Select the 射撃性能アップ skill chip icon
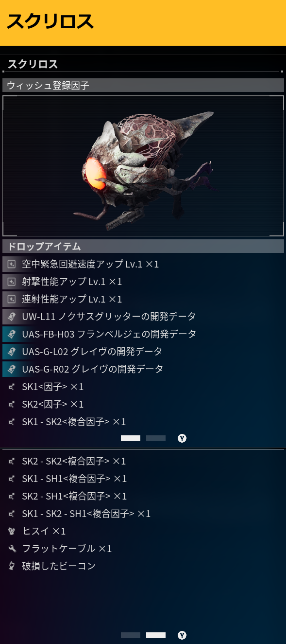This screenshot has height=644, width=286. point(12,282)
